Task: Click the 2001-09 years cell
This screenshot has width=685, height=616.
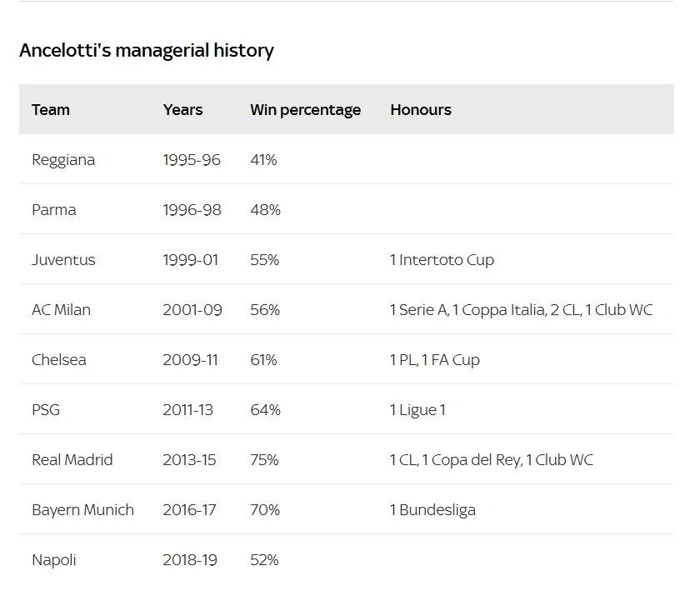Action: pos(192,309)
